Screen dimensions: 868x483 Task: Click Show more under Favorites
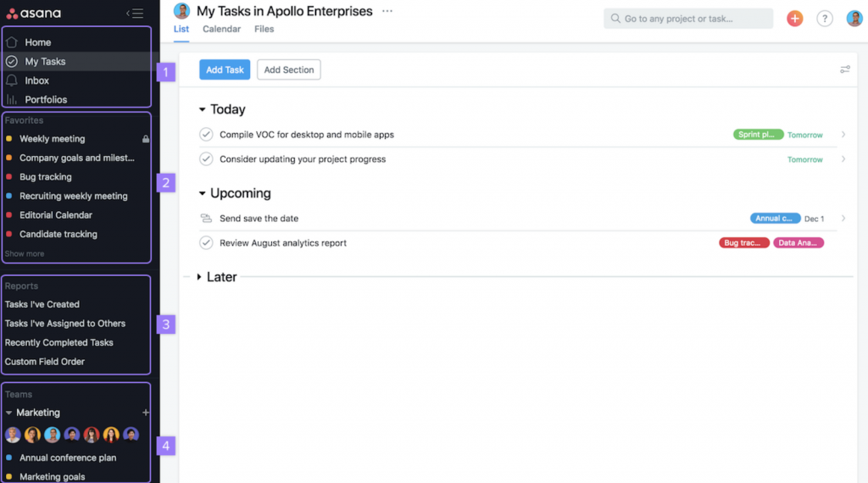(x=25, y=253)
